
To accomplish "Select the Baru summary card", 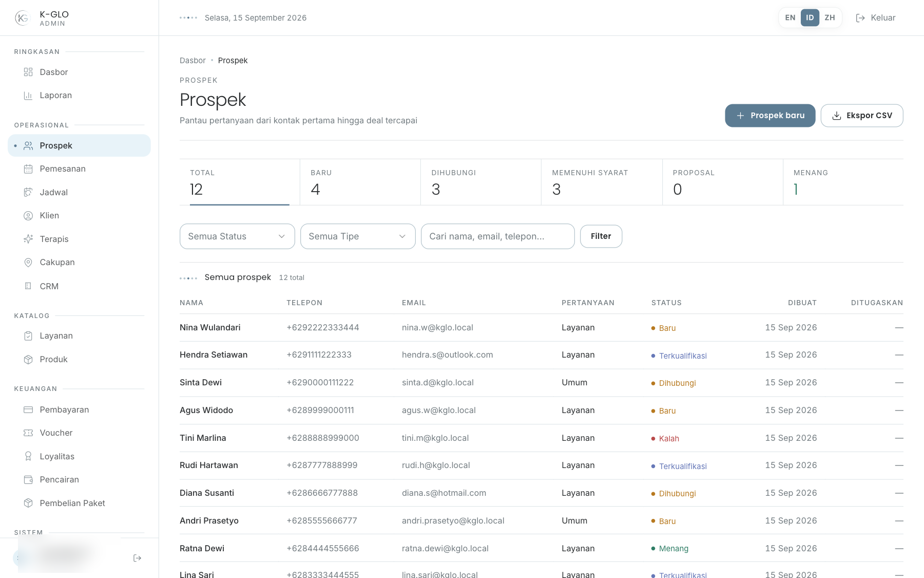I will [360, 182].
